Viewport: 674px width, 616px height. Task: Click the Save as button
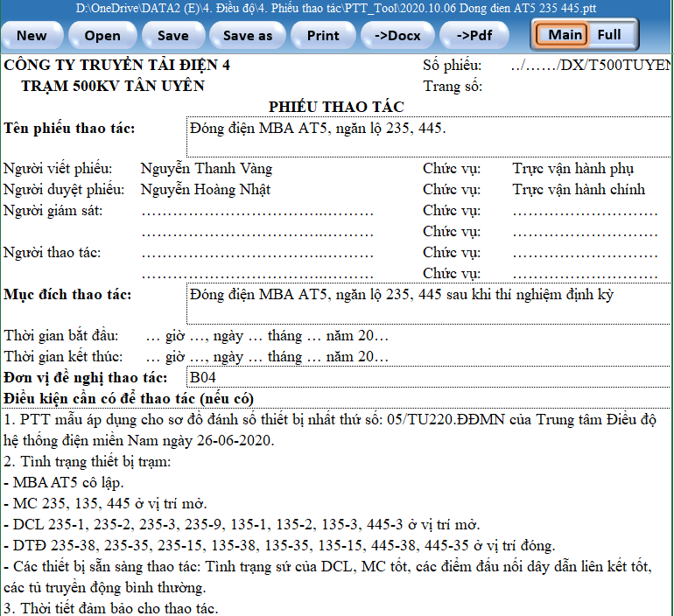point(248,36)
